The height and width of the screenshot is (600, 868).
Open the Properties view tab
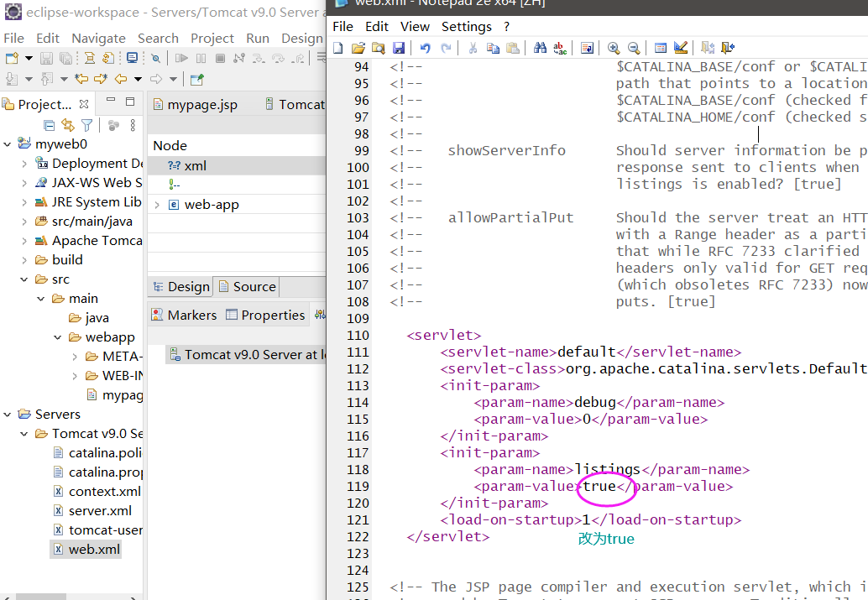pos(265,315)
